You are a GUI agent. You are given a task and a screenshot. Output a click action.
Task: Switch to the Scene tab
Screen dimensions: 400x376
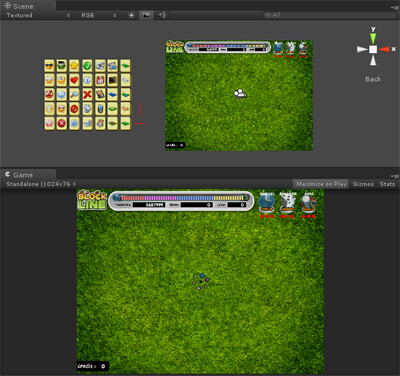pos(19,6)
